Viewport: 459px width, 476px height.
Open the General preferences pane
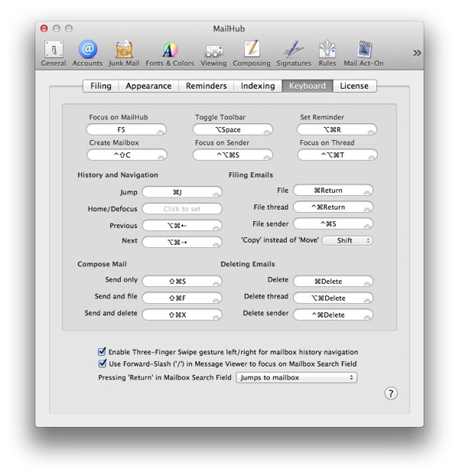[x=54, y=54]
